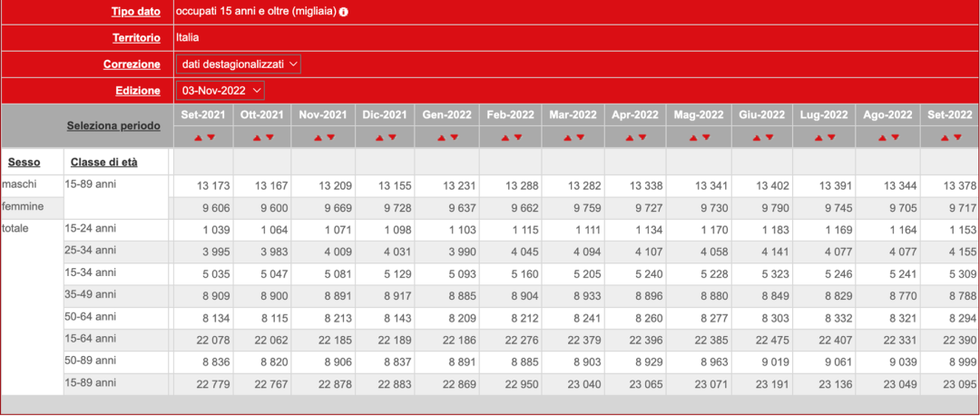
Task: Click the Giu-2022 column header
Action: 762,115
